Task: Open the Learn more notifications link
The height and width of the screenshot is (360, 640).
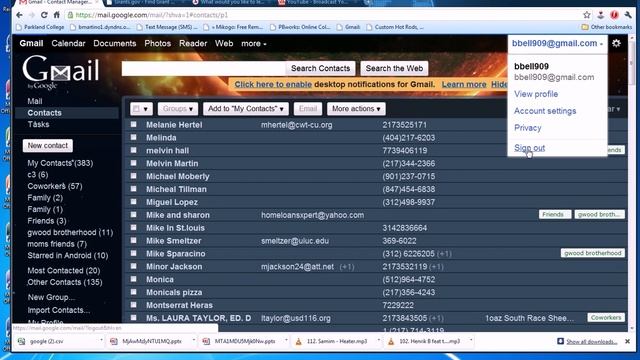Action: pyautogui.click(x=464, y=84)
